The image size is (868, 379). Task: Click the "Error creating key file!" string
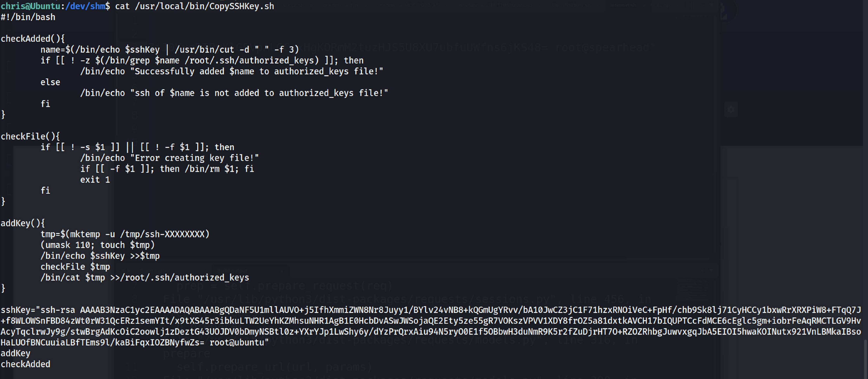tap(194, 158)
